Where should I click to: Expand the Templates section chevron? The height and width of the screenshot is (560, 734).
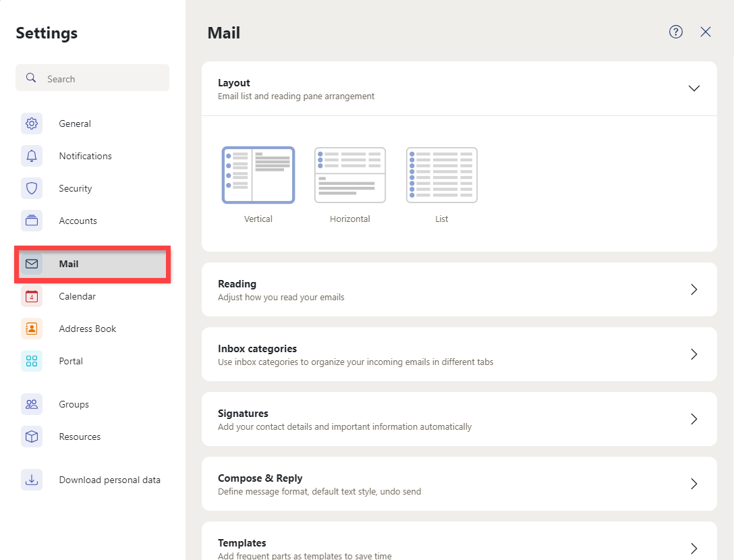[694, 549]
